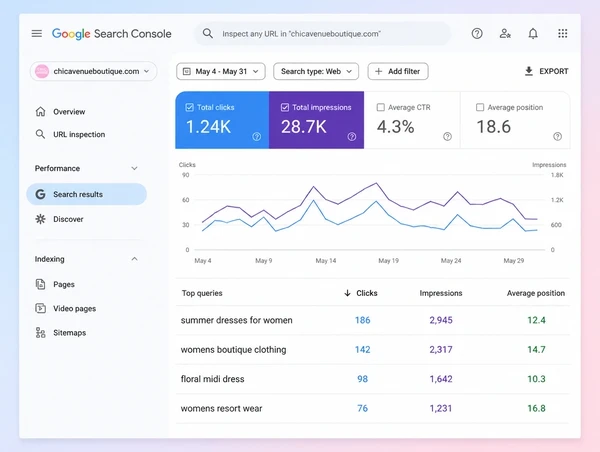
Task: Click the 18.6 Average position value
Action: pos(494,127)
